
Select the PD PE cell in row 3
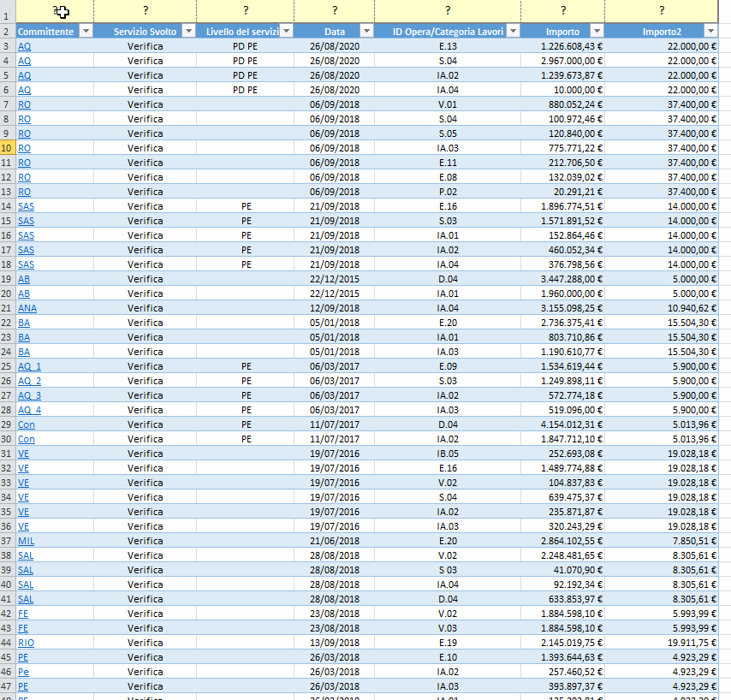245,46
